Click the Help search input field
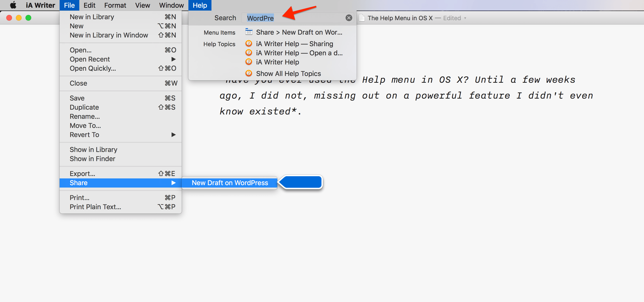Viewport: 644px width, 302px height. (x=297, y=18)
